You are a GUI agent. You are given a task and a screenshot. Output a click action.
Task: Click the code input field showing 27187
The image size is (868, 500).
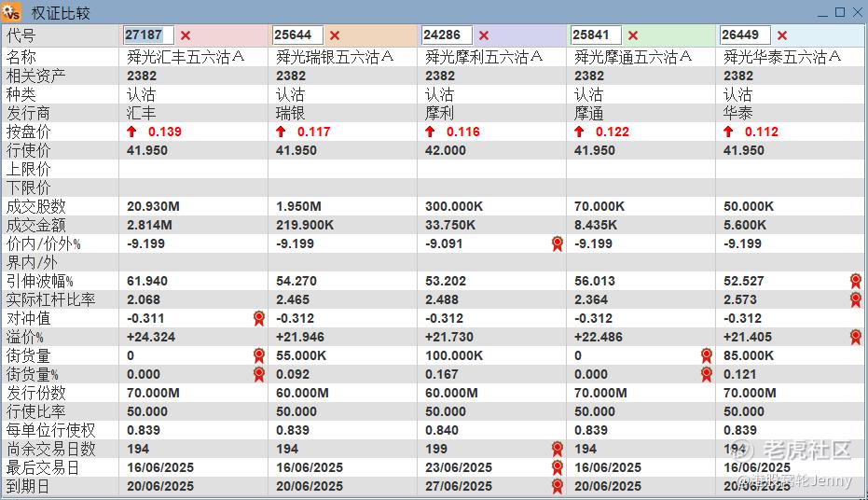(x=148, y=35)
